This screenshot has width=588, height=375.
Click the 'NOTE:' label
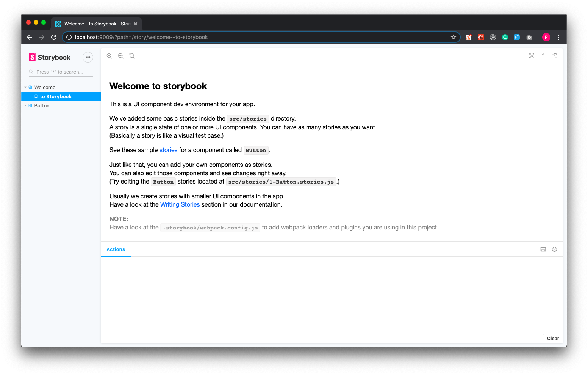pyautogui.click(x=119, y=219)
